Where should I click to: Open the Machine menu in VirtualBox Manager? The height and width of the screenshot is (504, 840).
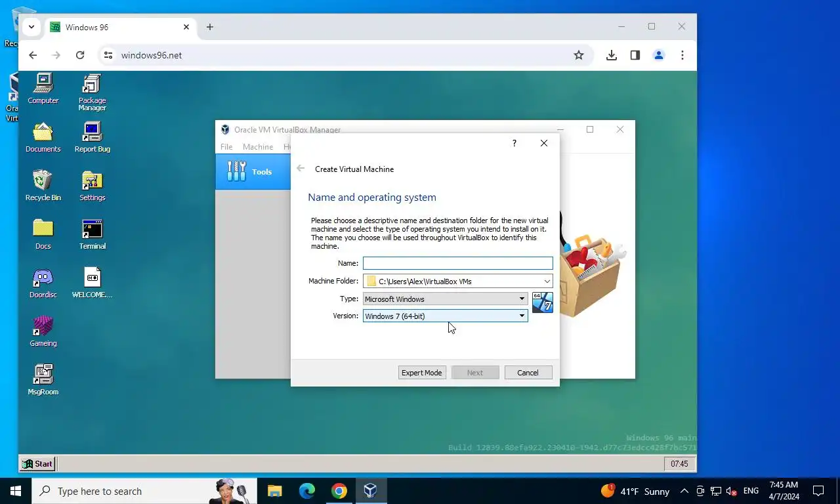258,147
